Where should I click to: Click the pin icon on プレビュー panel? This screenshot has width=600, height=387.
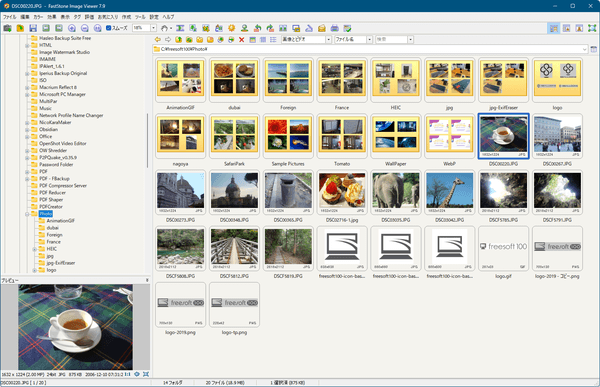[147, 281]
